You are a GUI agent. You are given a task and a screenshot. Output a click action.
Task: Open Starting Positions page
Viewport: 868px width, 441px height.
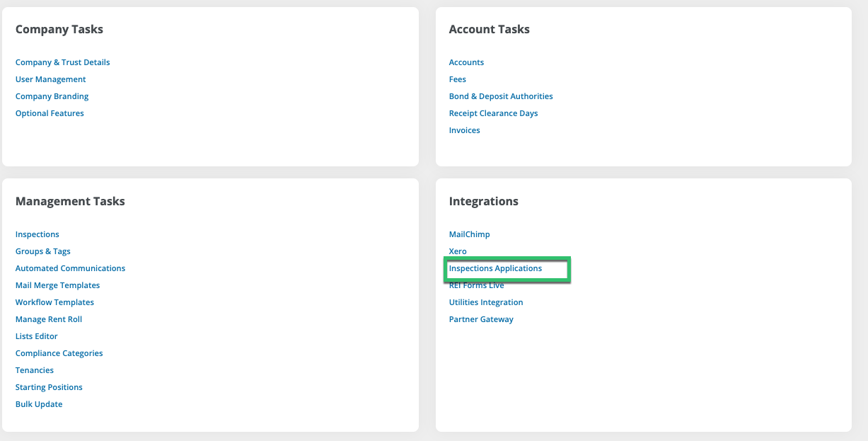[x=49, y=387]
